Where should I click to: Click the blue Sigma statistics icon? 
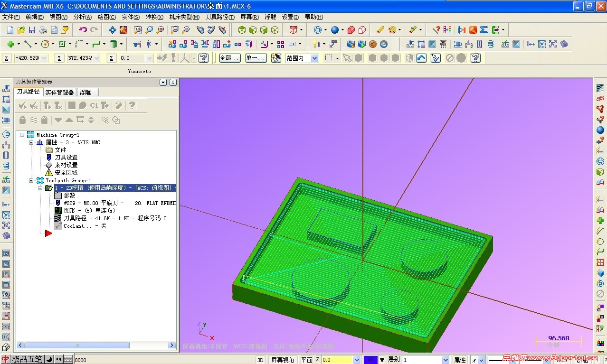(484, 30)
